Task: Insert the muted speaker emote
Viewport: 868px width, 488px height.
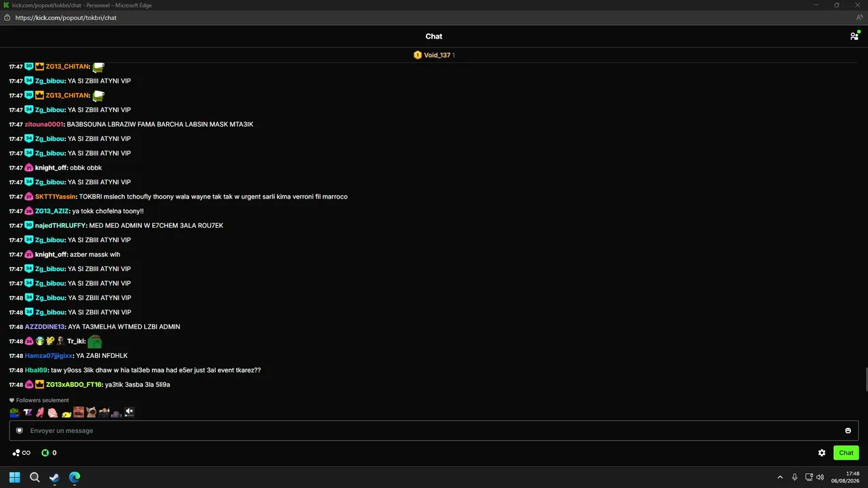Action: pos(130,412)
